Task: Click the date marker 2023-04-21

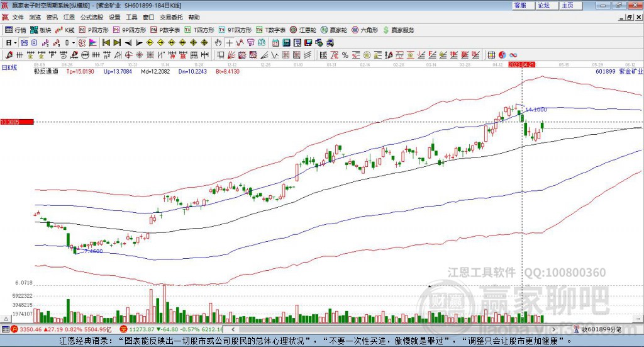Action: pyautogui.click(x=521, y=65)
